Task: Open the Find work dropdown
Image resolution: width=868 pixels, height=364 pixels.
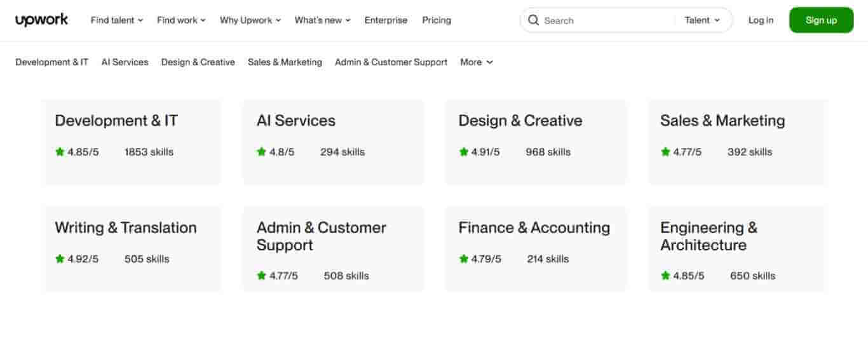Action: (181, 20)
